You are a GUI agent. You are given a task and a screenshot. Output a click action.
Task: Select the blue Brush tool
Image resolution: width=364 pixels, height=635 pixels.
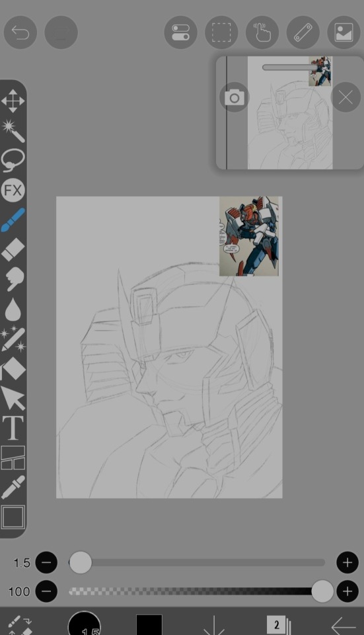click(13, 220)
